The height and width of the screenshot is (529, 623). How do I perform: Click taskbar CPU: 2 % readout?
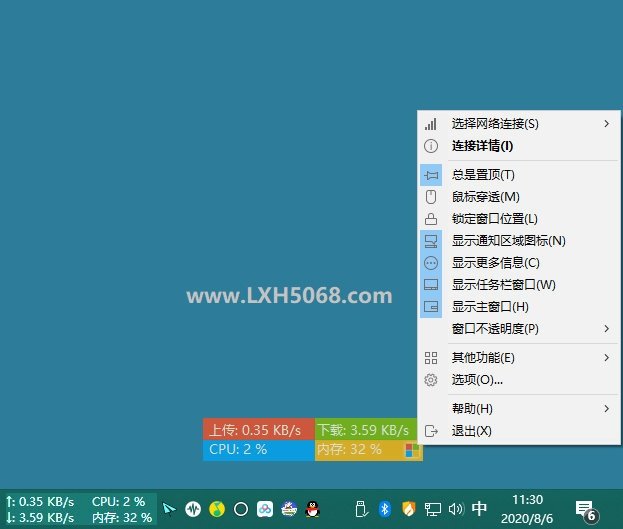118,502
